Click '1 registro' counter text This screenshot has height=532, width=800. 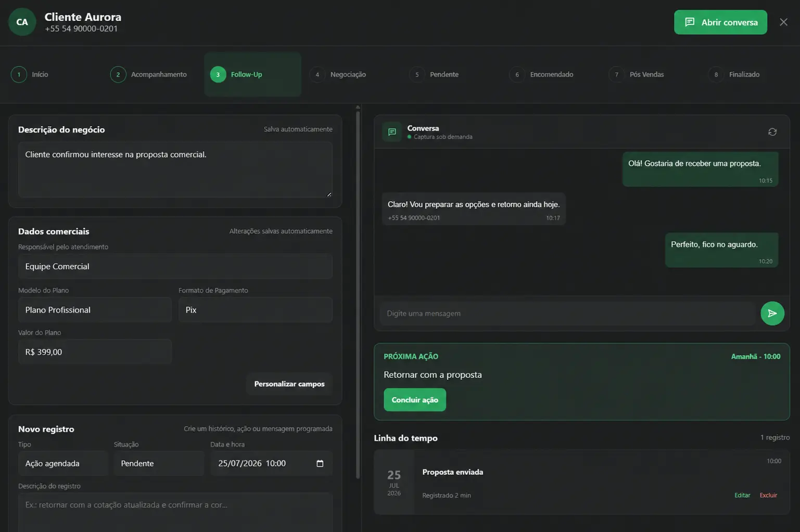pos(774,437)
